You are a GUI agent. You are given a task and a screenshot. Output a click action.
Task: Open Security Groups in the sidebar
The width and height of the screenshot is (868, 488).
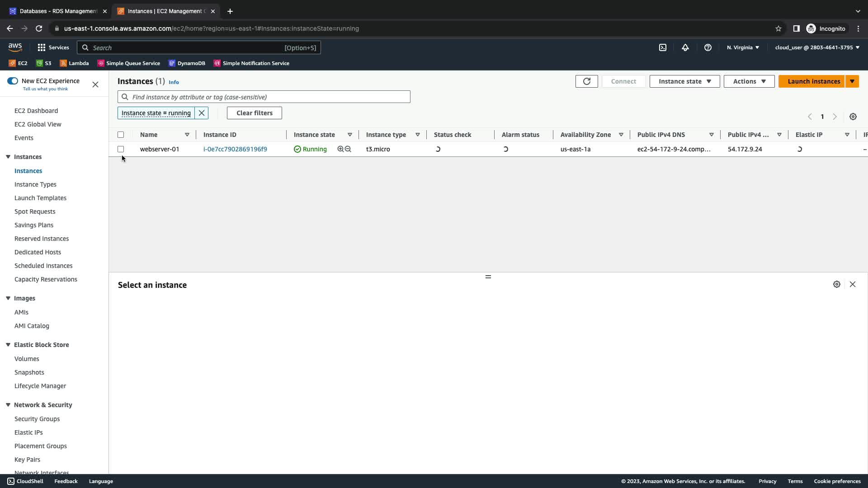(x=37, y=419)
